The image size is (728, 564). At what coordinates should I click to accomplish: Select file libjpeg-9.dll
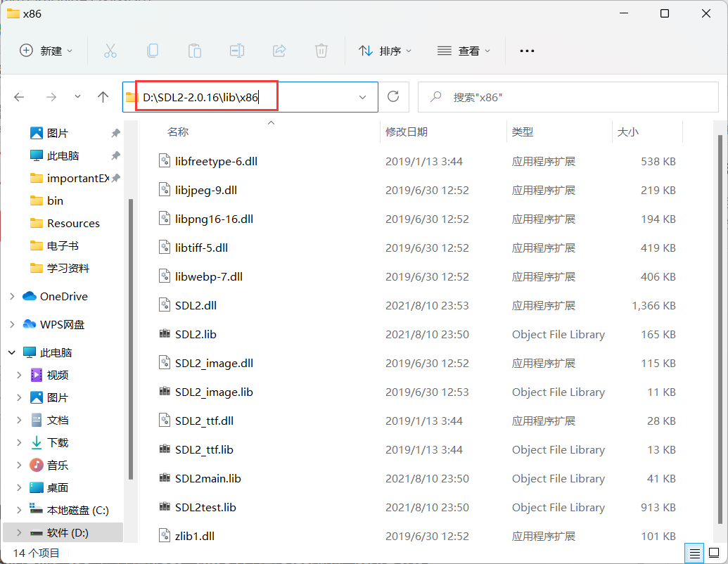pyautogui.click(x=205, y=190)
